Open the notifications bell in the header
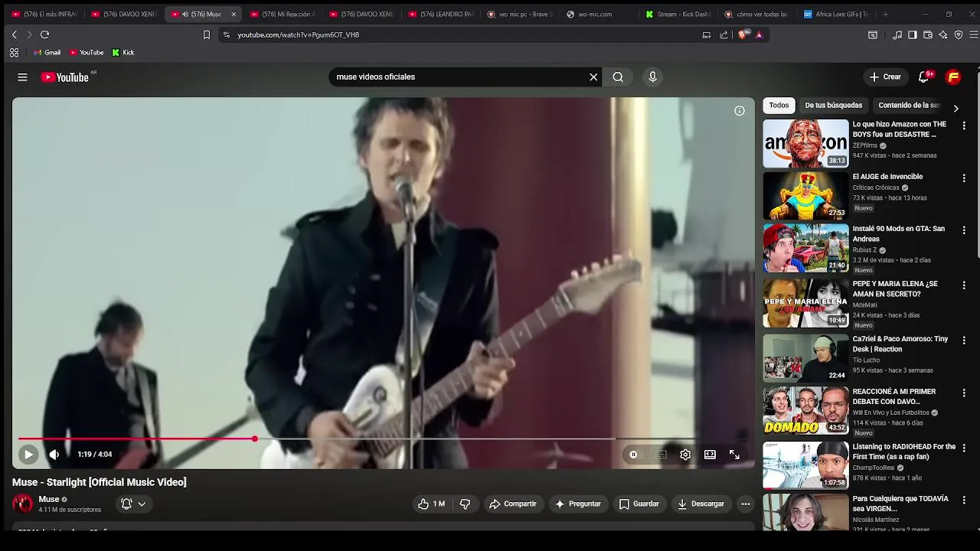The width and height of the screenshot is (980, 551). pos(923,77)
